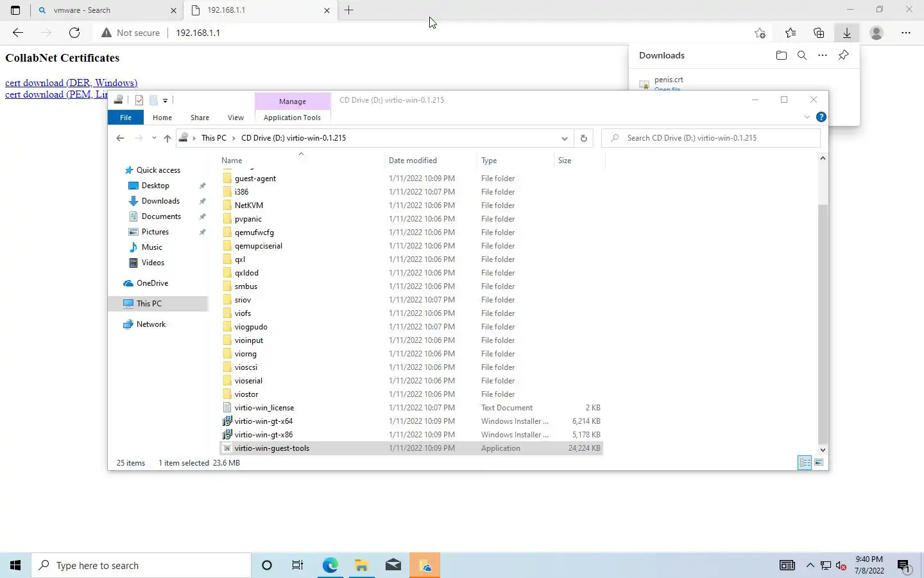Image resolution: width=924 pixels, height=578 pixels.
Task: Open the browser Downloads toolbar icon
Action: (x=847, y=33)
